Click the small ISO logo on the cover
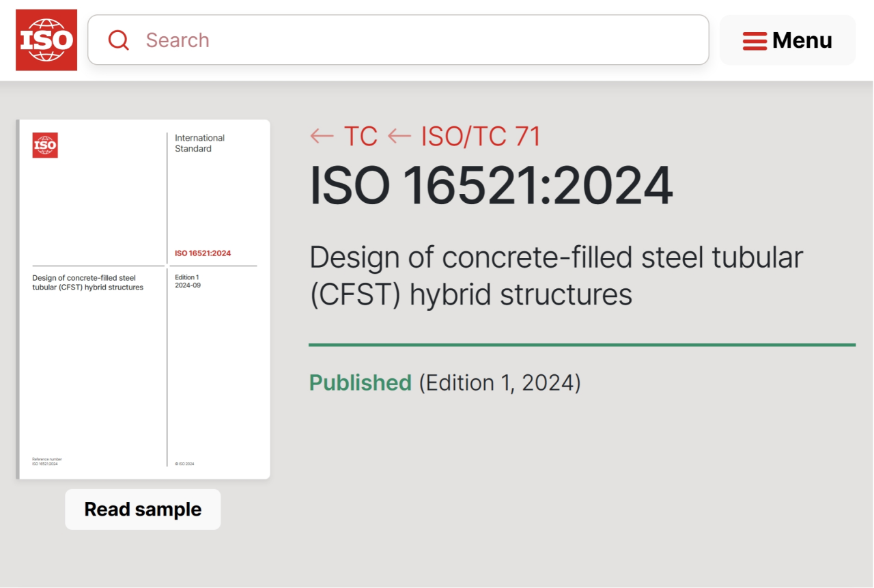 coord(45,145)
